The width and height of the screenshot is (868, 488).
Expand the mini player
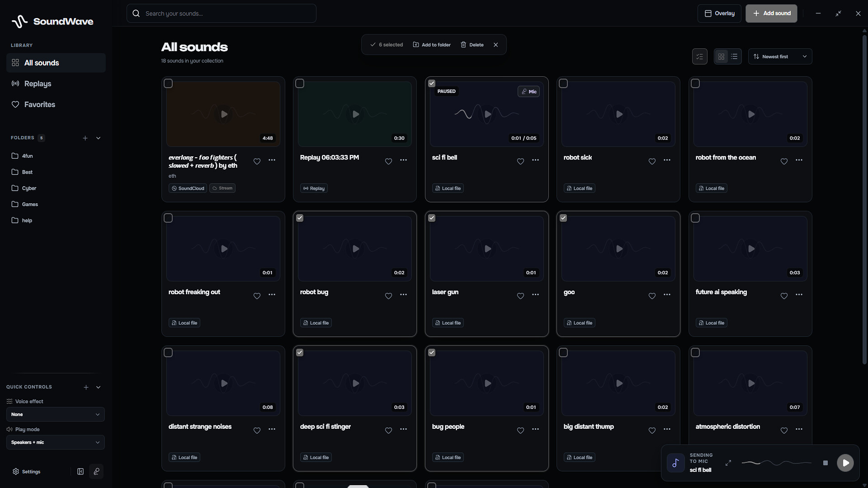tap(728, 463)
